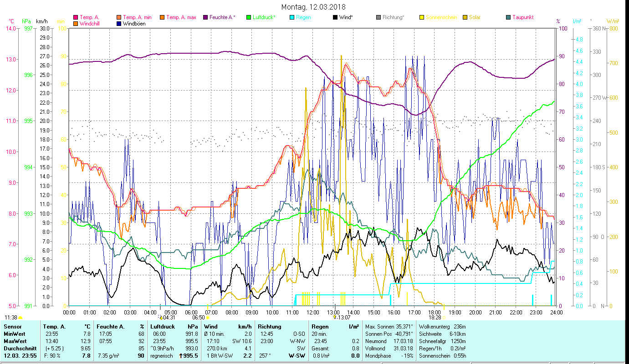Click the Luftdruck column header in table
The image size is (629, 364).
pyautogui.click(x=161, y=326)
